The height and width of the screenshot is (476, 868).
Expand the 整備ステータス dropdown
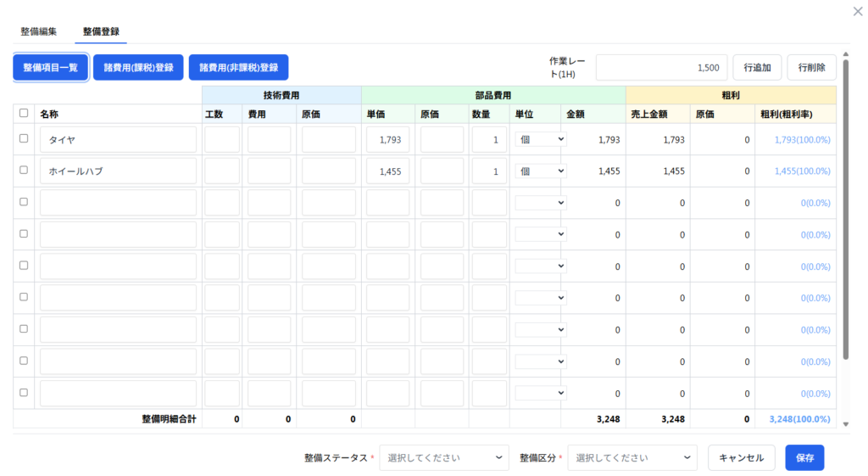(x=444, y=457)
